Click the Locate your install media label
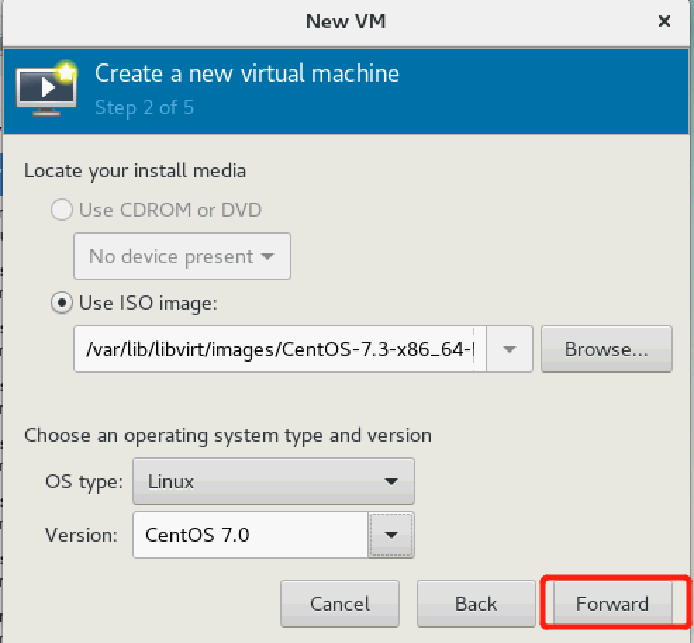Image resolution: width=694 pixels, height=643 pixels. pos(135,170)
